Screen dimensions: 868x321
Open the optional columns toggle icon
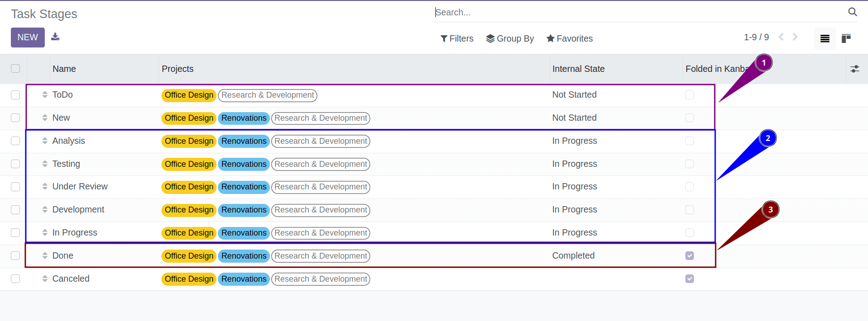click(855, 69)
